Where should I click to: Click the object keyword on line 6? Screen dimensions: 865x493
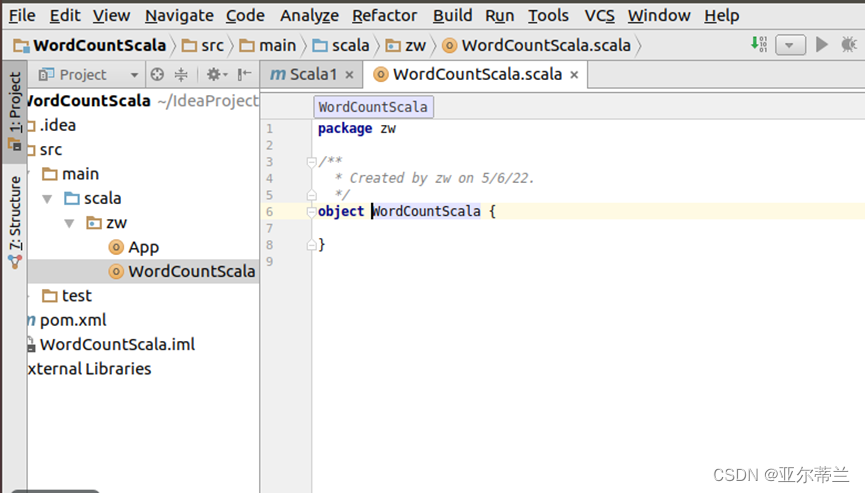coord(341,211)
